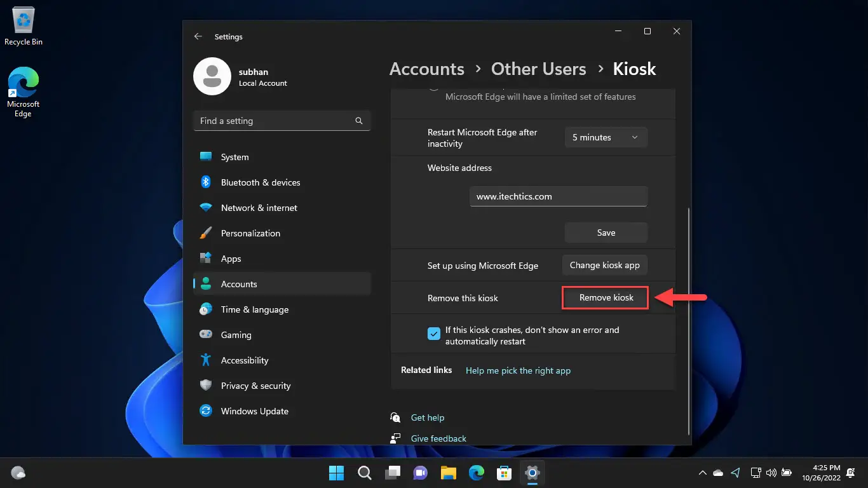Open the Get help link
Image resolution: width=868 pixels, height=488 pixels.
click(x=428, y=417)
